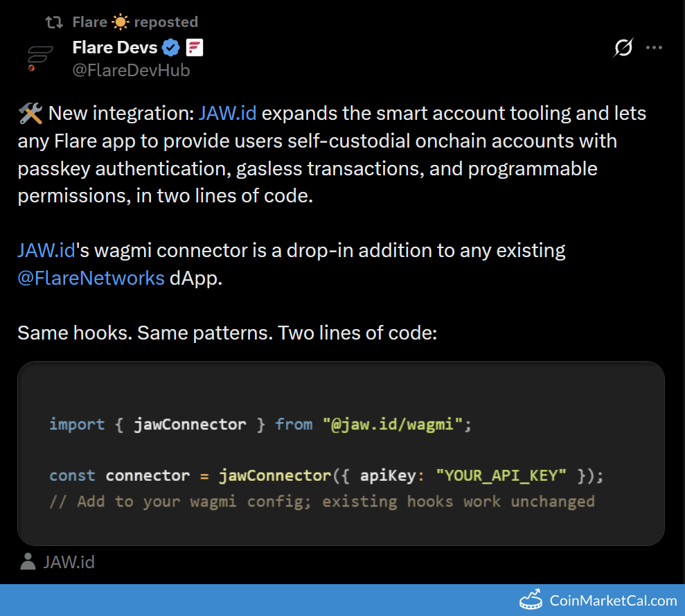
Task: Open the Flare Devs profile avatar
Action: click(40, 60)
